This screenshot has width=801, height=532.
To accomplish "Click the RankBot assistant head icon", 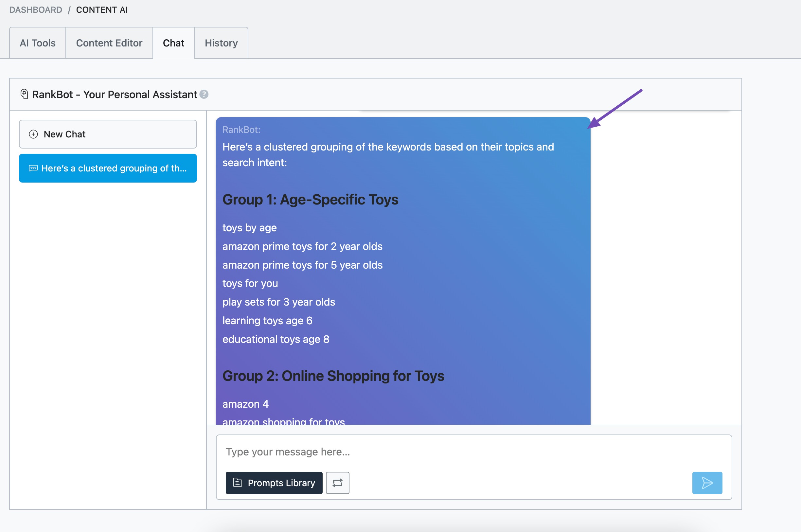I will coord(24,94).
